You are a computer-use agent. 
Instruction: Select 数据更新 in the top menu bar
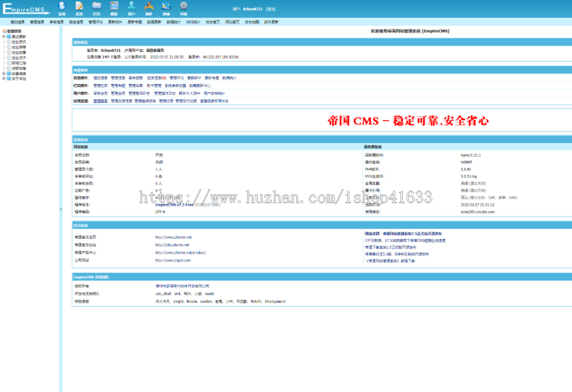pos(154,22)
